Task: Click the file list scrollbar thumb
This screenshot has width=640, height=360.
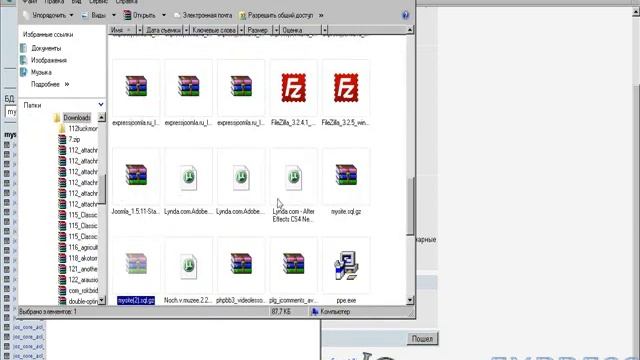Action: click(410, 207)
